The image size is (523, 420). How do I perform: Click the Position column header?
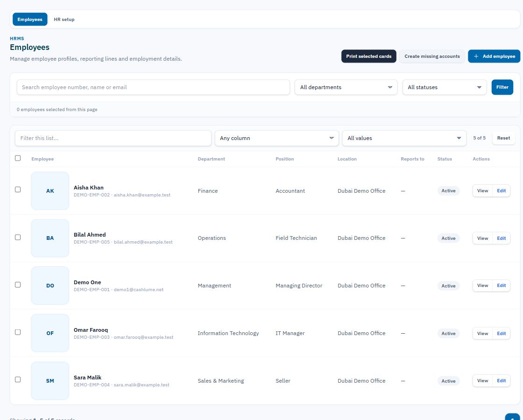(x=284, y=159)
